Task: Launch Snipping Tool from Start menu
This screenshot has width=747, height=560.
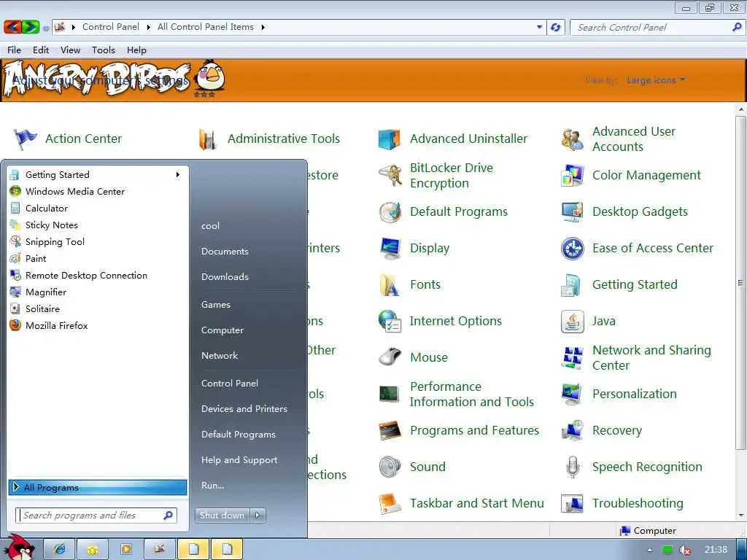Action: tap(98, 242)
